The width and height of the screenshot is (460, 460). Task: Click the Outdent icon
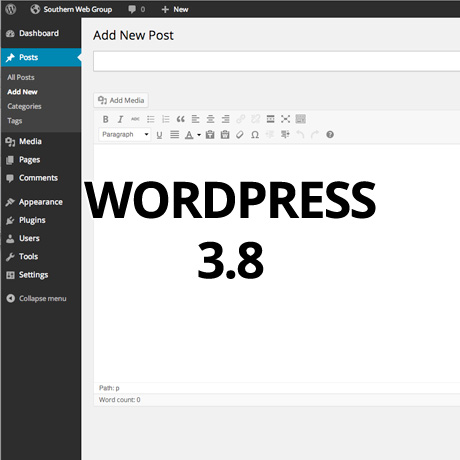pos(270,135)
